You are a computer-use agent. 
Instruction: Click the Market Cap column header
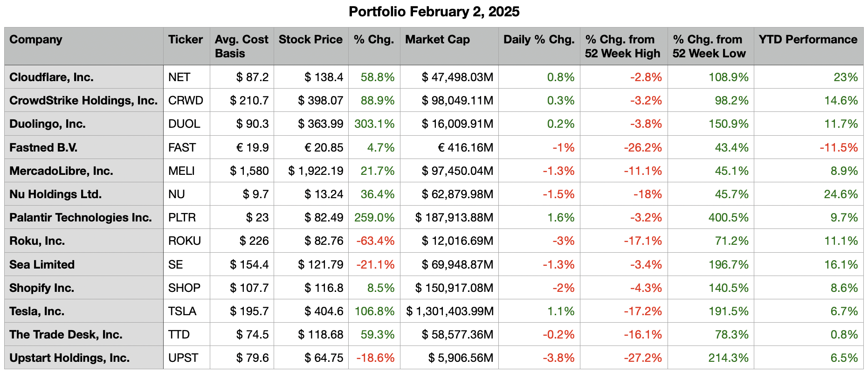tap(437, 40)
